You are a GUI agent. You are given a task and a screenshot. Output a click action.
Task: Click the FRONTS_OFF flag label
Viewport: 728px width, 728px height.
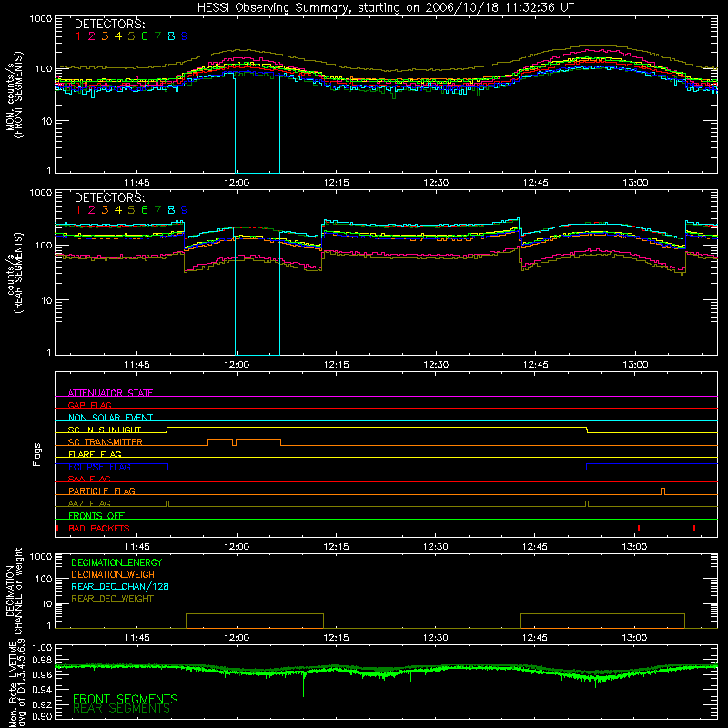click(96, 516)
